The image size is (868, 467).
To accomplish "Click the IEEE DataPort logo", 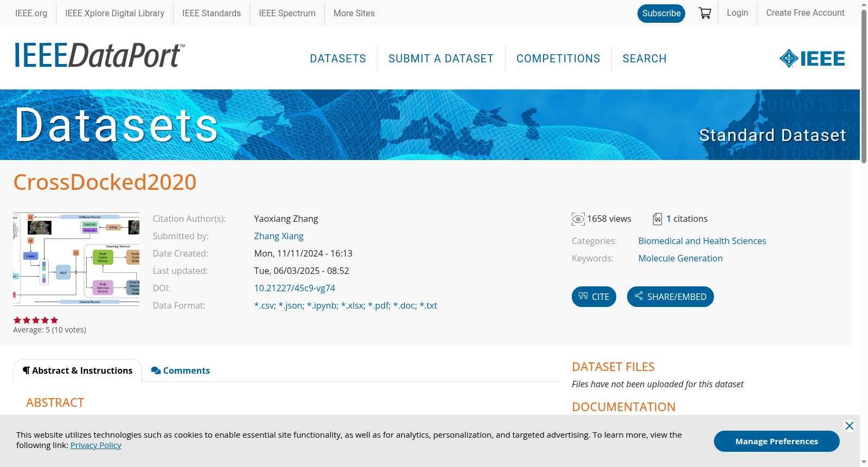I will pyautogui.click(x=99, y=55).
